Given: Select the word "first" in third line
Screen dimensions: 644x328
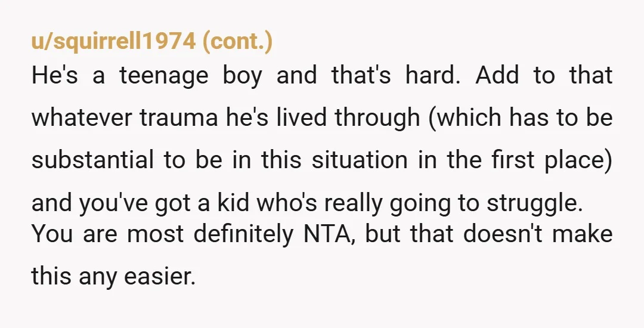Looking at the screenshot, I should [513, 160].
